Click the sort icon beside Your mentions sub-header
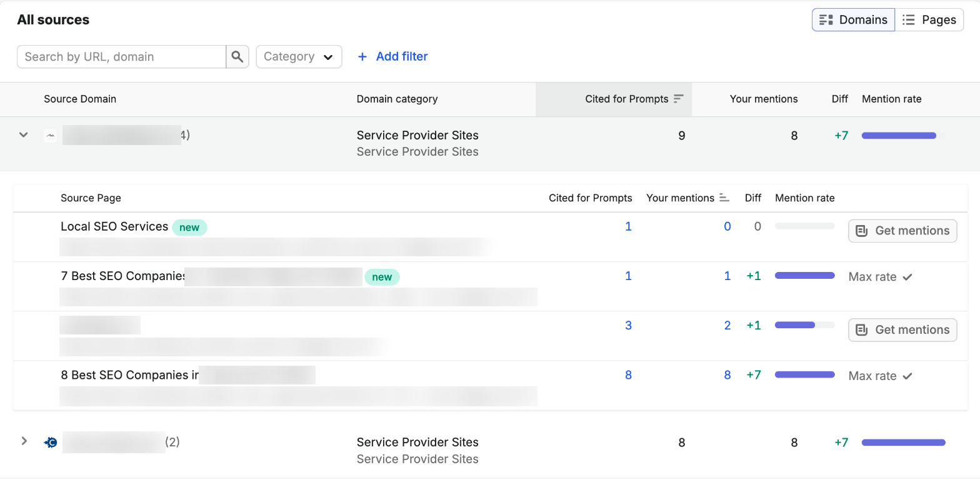The image size is (980, 482). [x=724, y=198]
